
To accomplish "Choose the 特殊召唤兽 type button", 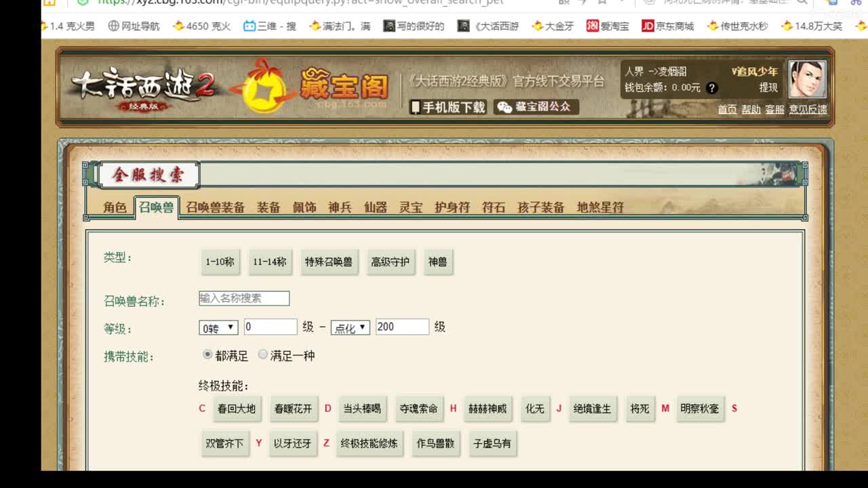I will pos(329,262).
